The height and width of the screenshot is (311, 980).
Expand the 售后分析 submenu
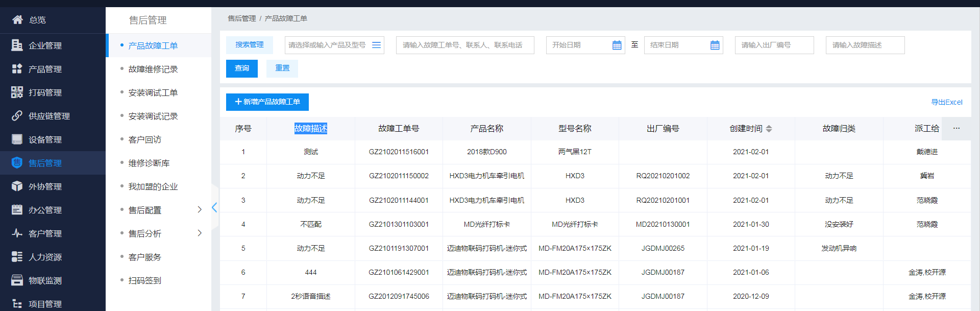(200, 233)
